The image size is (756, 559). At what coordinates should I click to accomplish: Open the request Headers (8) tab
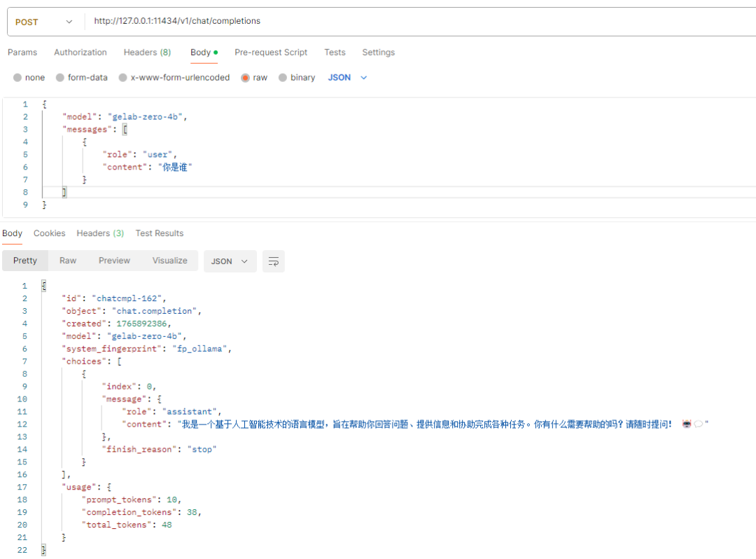click(x=147, y=53)
